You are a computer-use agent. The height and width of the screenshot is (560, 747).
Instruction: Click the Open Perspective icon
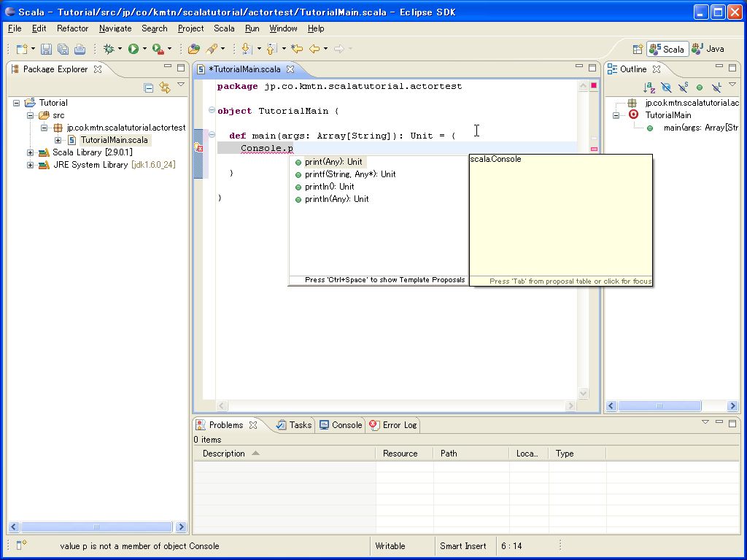[x=638, y=49]
